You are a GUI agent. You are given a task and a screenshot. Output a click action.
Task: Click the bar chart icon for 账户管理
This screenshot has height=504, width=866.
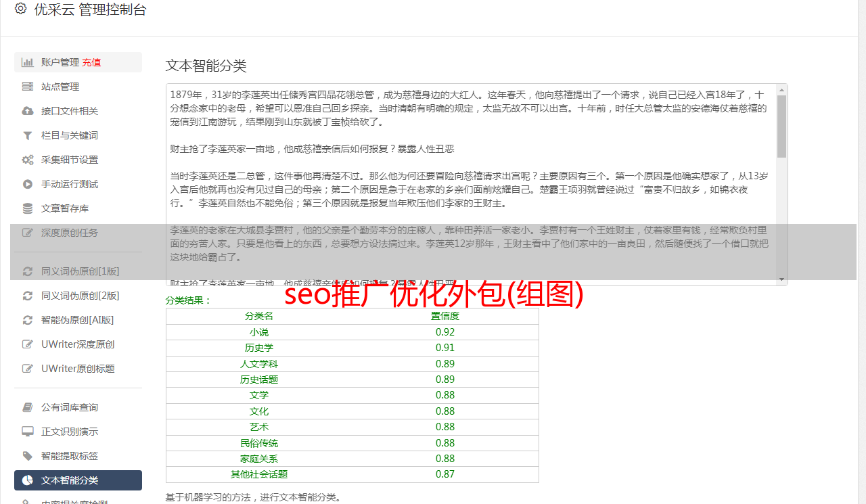click(x=28, y=62)
